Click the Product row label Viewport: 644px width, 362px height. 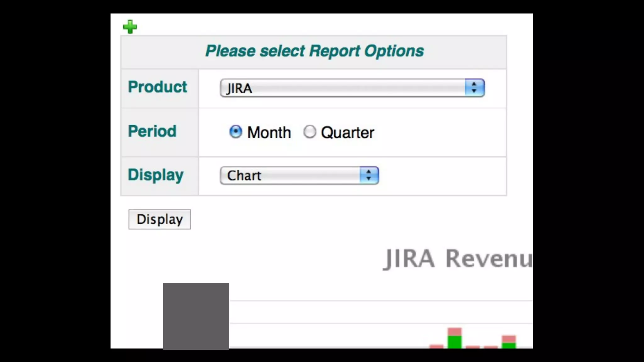[157, 87]
